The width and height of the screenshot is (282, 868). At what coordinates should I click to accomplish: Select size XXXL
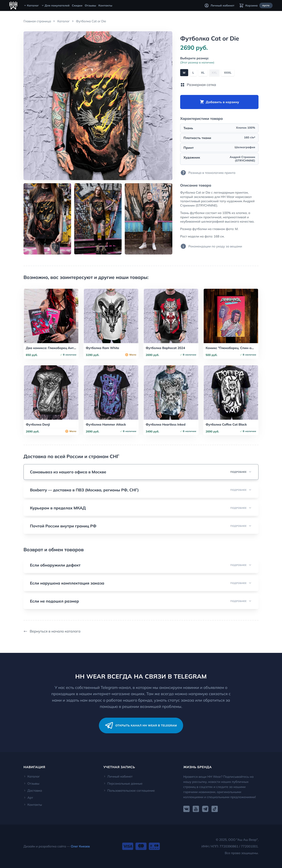[x=228, y=73]
